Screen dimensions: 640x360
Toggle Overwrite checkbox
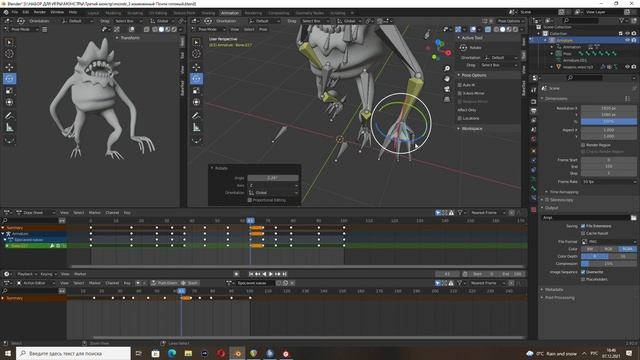(x=583, y=272)
